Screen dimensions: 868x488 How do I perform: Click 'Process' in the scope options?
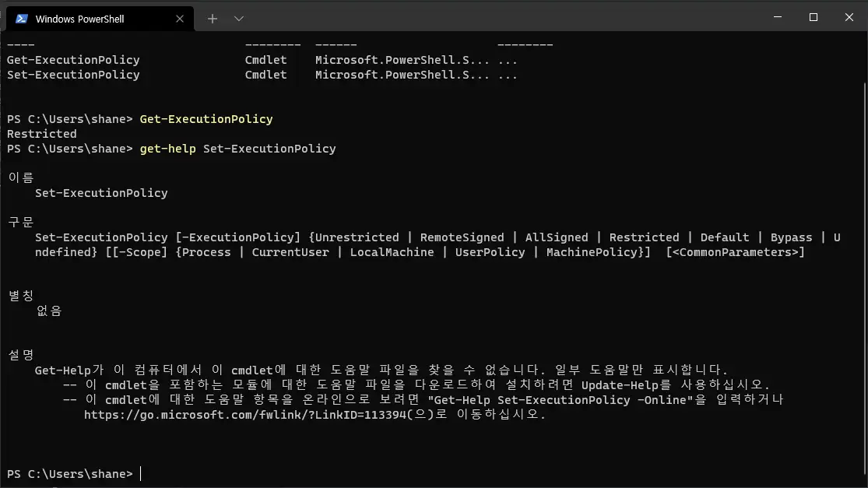pyautogui.click(x=206, y=252)
